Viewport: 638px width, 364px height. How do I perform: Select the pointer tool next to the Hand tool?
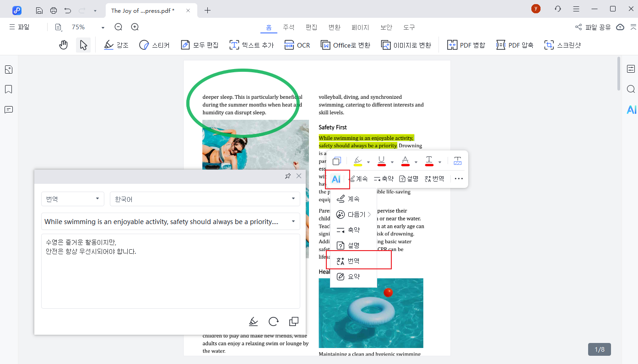click(83, 44)
